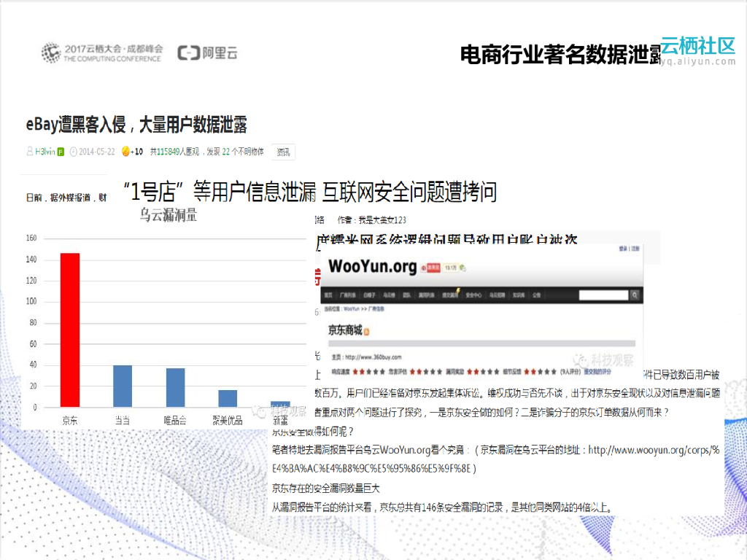747x560 pixels.
Task: Click the green WeChat icon beside 13.1万
Action: pyautogui.click(x=462, y=268)
